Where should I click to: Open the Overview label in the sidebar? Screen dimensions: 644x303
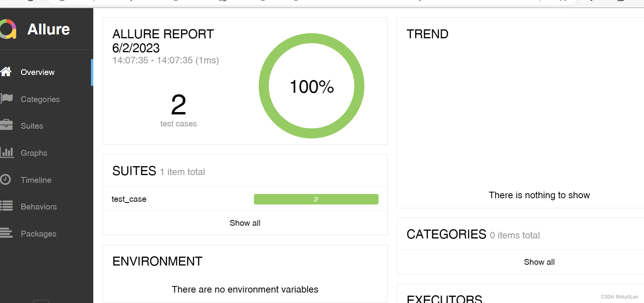pyautogui.click(x=38, y=72)
